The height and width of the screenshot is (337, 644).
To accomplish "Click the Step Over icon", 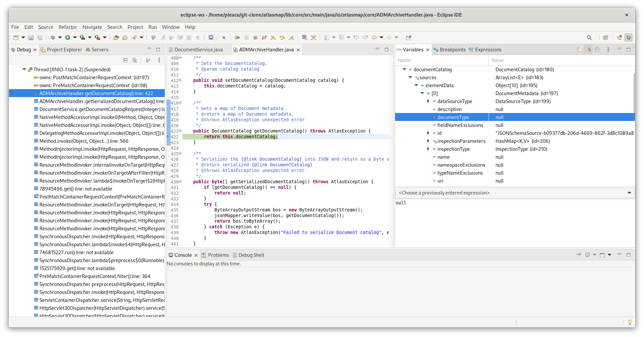I will pos(282,37).
